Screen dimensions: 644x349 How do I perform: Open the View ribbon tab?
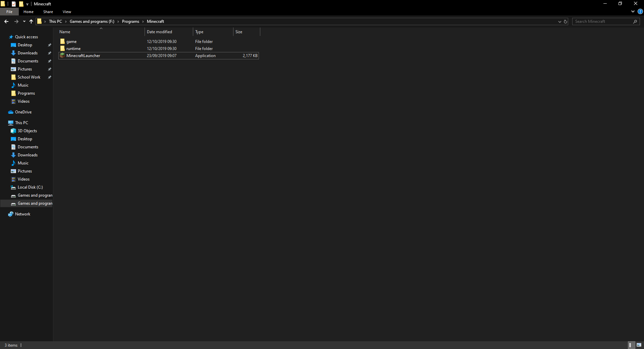pyautogui.click(x=67, y=12)
